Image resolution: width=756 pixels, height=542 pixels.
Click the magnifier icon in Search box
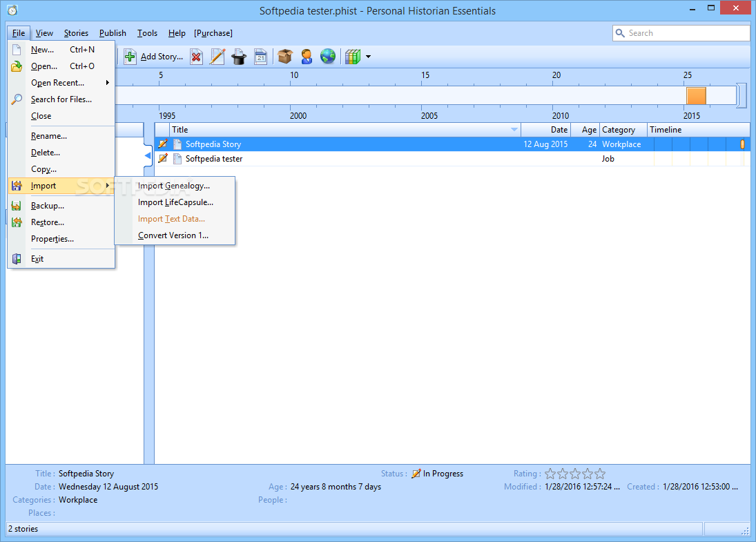coord(621,32)
